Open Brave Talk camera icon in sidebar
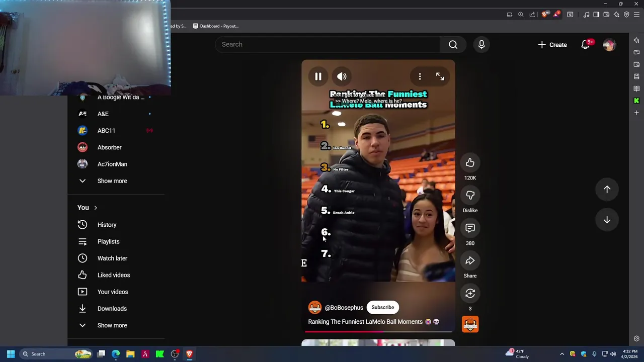The width and height of the screenshot is (644, 362). pos(636,52)
